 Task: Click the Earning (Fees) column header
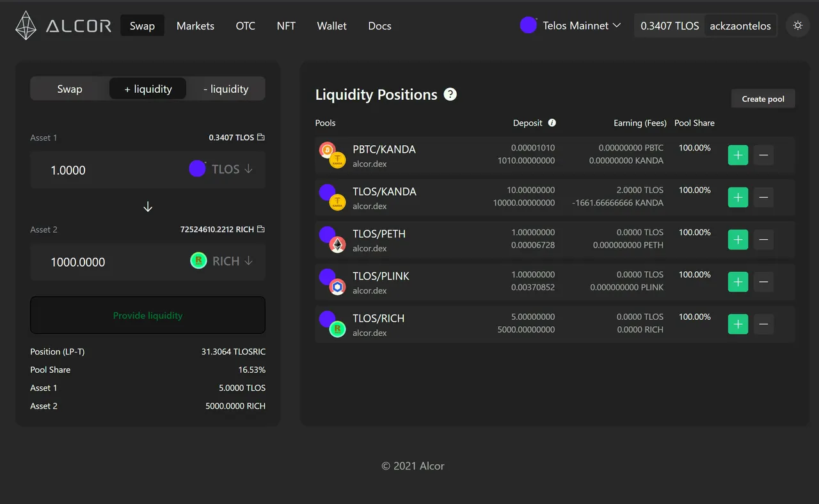pyautogui.click(x=640, y=123)
